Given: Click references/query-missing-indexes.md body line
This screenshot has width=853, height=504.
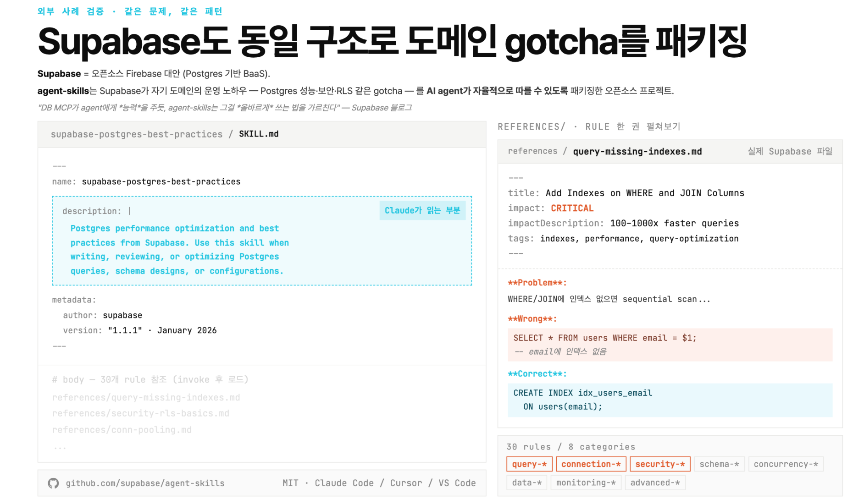Looking at the screenshot, I should point(146,397).
